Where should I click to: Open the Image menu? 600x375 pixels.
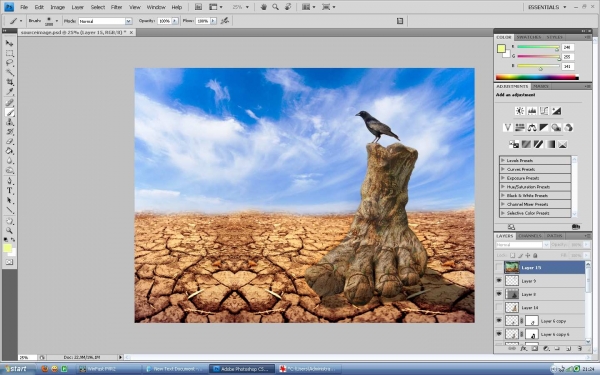(x=57, y=7)
